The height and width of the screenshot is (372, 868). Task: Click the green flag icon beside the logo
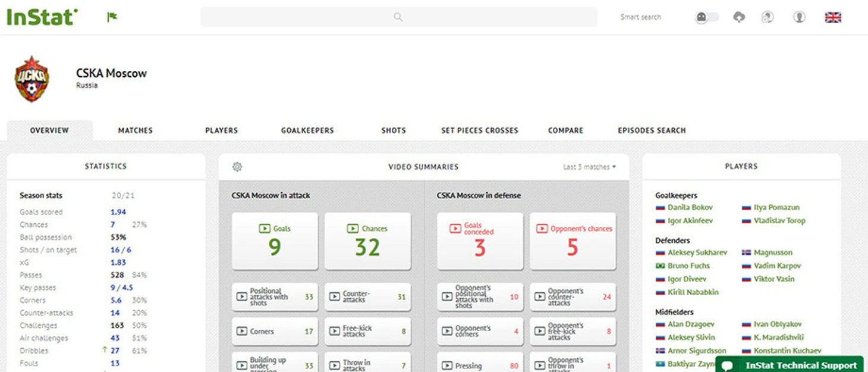112,17
